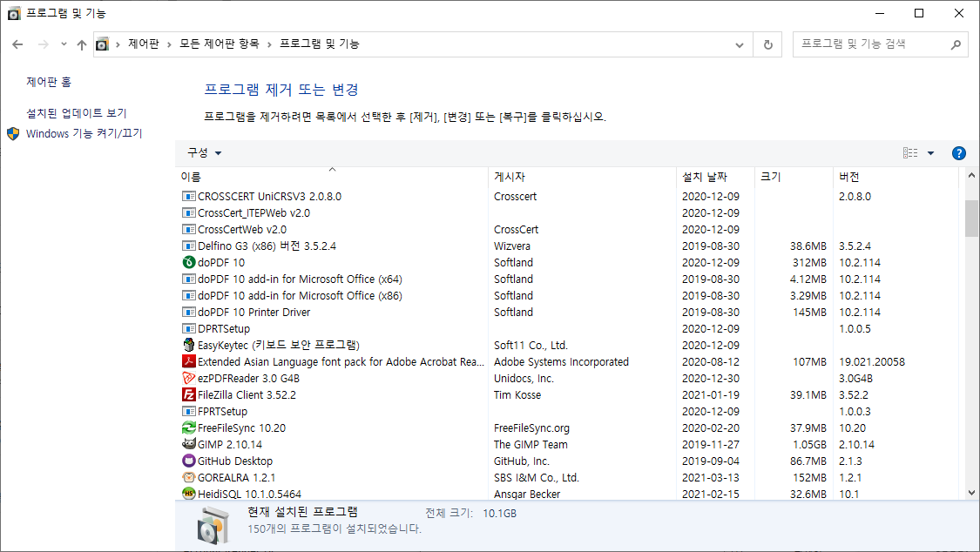Image resolution: width=980 pixels, height=552 pixels.
Task: Expand the chevron before 제어판 in breadcrumb
Action: (x=118, y=44)
